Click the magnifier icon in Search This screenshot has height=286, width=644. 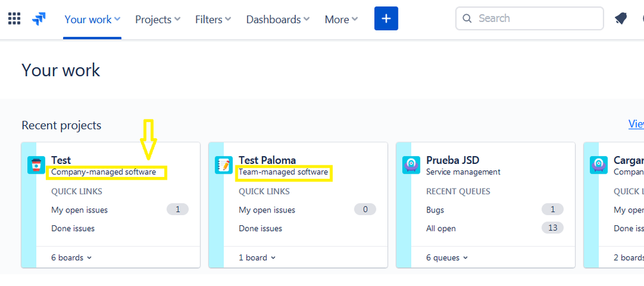[x=467, y=19]
